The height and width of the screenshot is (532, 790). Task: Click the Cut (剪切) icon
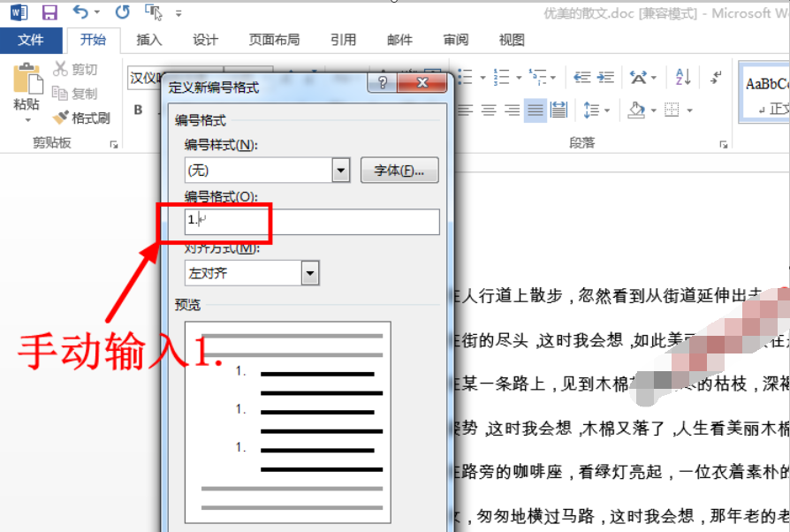point(60,68)
